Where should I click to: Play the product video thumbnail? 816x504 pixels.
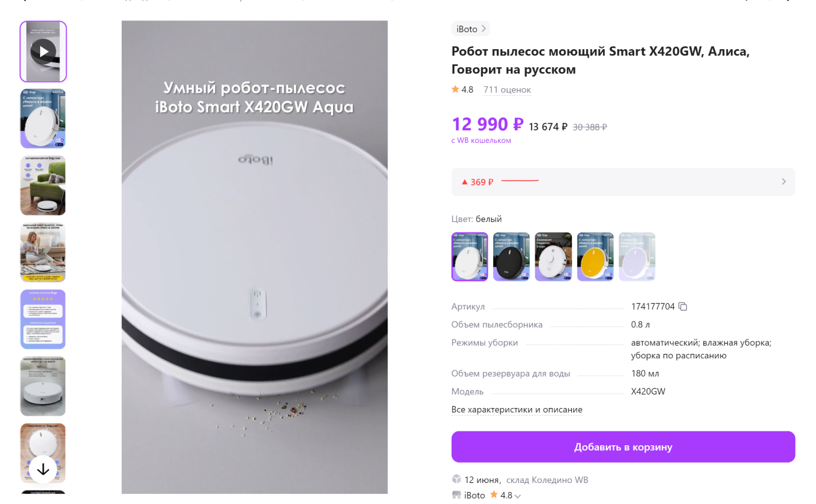point(43,52)
